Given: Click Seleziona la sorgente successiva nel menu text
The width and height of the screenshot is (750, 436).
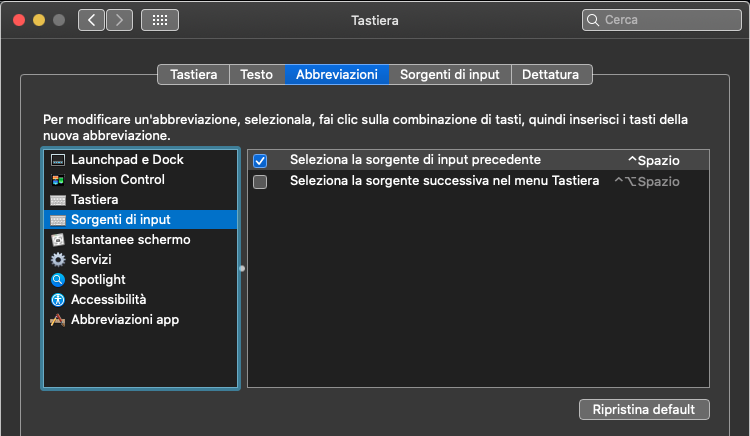Looking at the screenshot, I should tap(444, 181).
